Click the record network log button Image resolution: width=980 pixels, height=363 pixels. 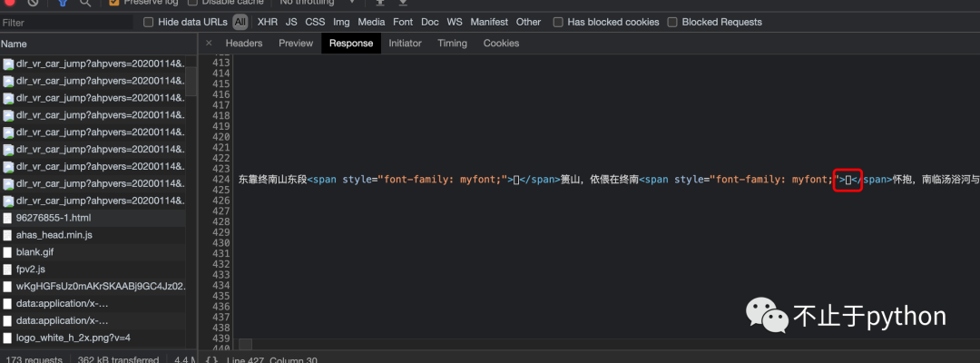click(9, 3)
